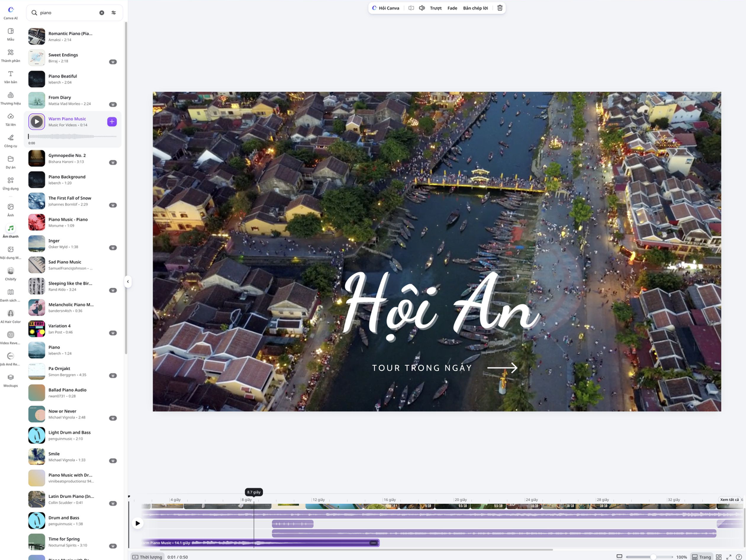Open the Dự án projects panel

(10, 162)
